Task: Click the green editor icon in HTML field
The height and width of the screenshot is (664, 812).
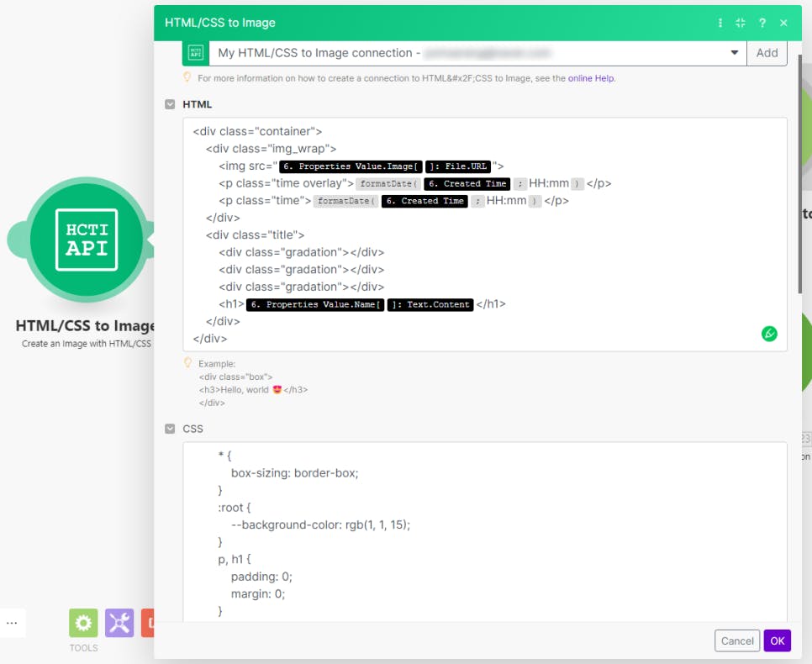Action: click(769, 334)
